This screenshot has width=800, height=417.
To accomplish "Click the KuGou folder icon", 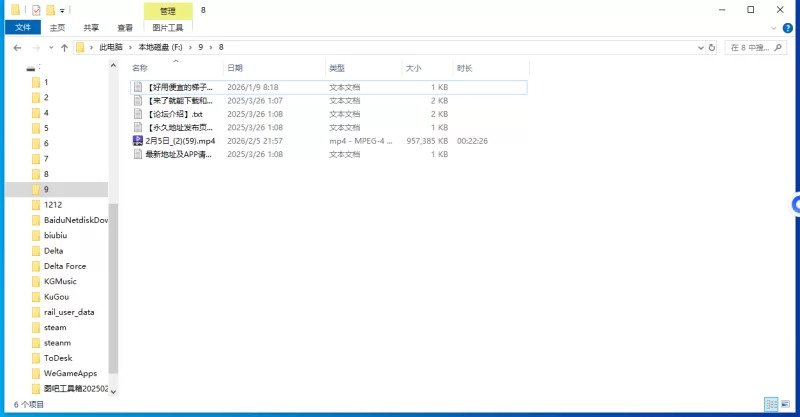I will [36, 297].
